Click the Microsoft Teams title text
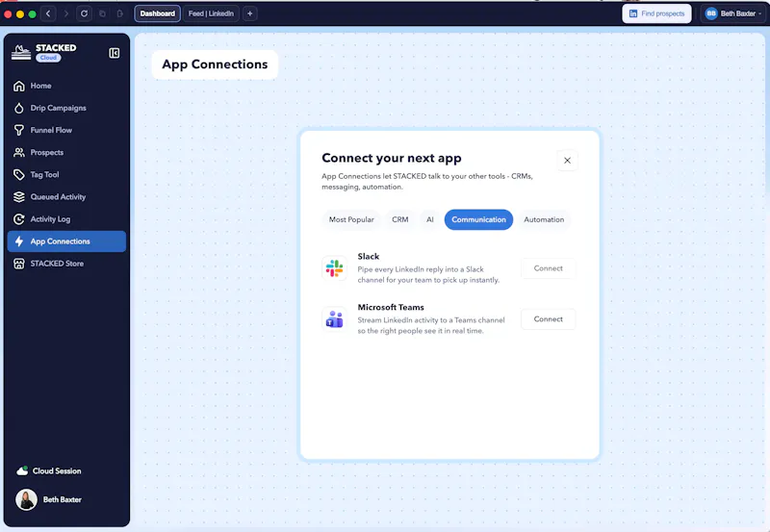Screen dimensions: 770x532 391,307
